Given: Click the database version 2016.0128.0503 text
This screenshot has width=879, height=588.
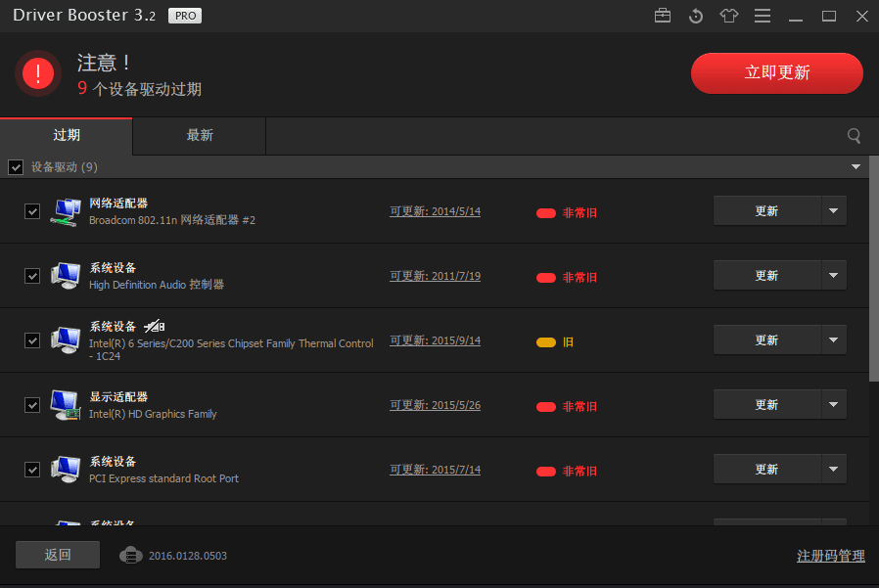Looking at the screenshot, I should click(188, 556).
